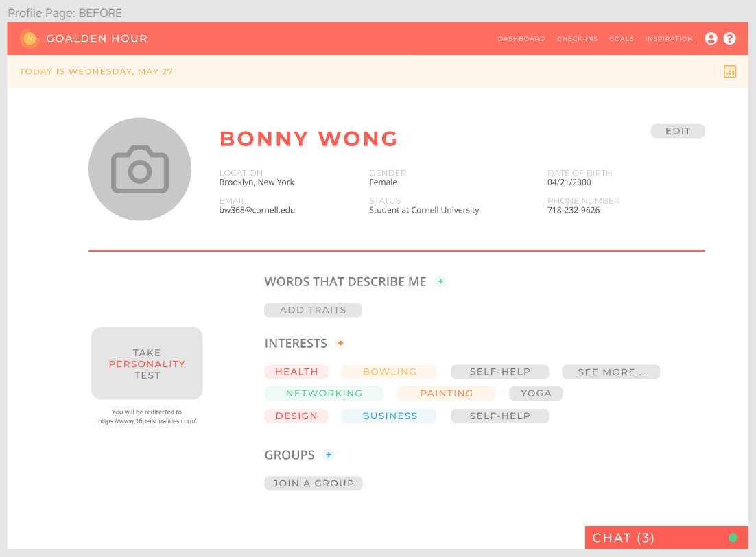Image resolution: width=756 pixels, height=557 pixels.
Task: Select the Networking interest tag
Action: coord(324,394)
